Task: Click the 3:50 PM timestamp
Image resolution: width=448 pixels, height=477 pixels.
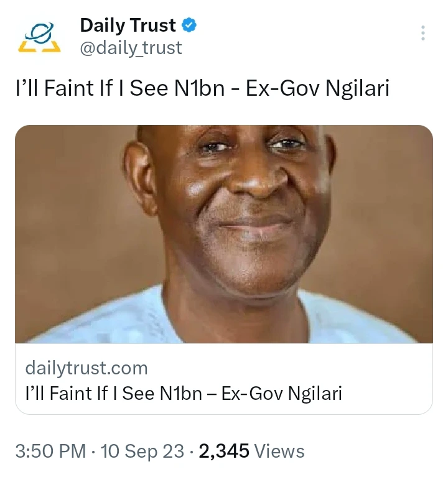Action: coord(50,451)
